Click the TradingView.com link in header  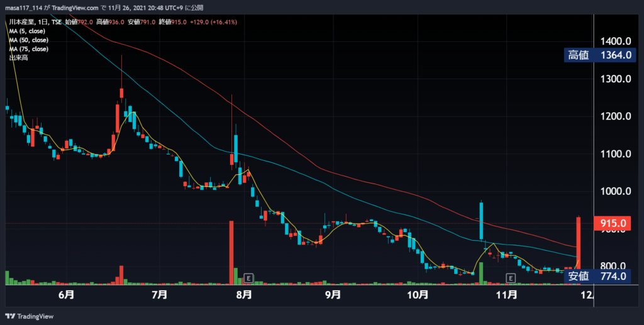(75, 8)
